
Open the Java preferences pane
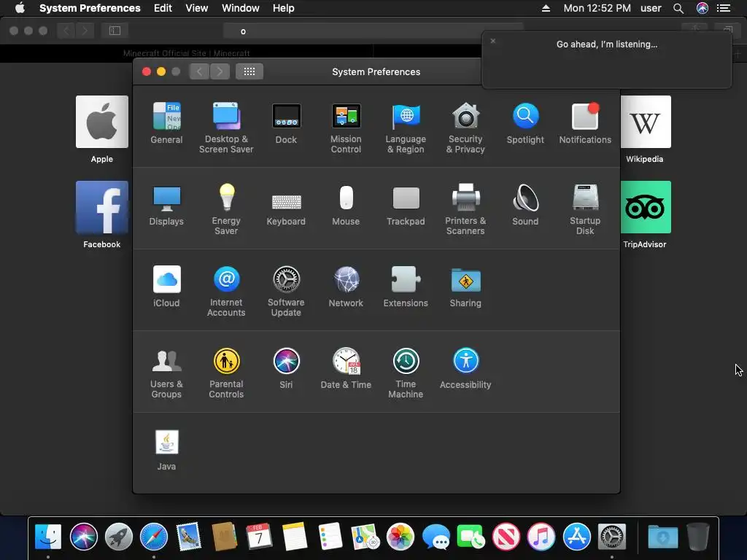click(166, 450)
